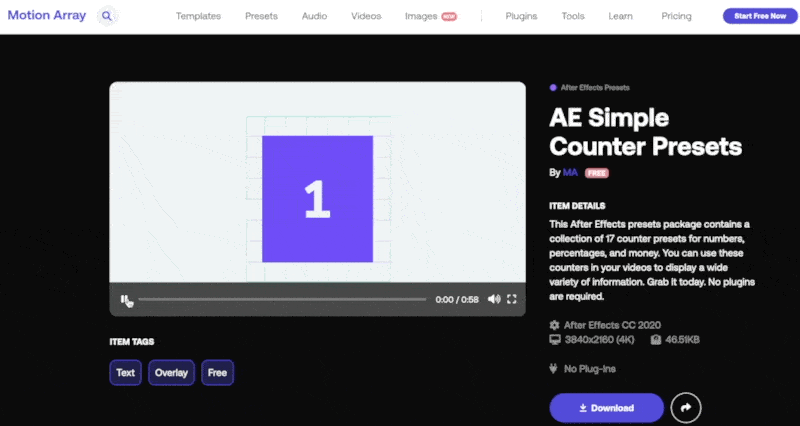Open After Effects Presets category link
Image resolution: width=800 pixels, height=426 pixels.
pos(595,88)
